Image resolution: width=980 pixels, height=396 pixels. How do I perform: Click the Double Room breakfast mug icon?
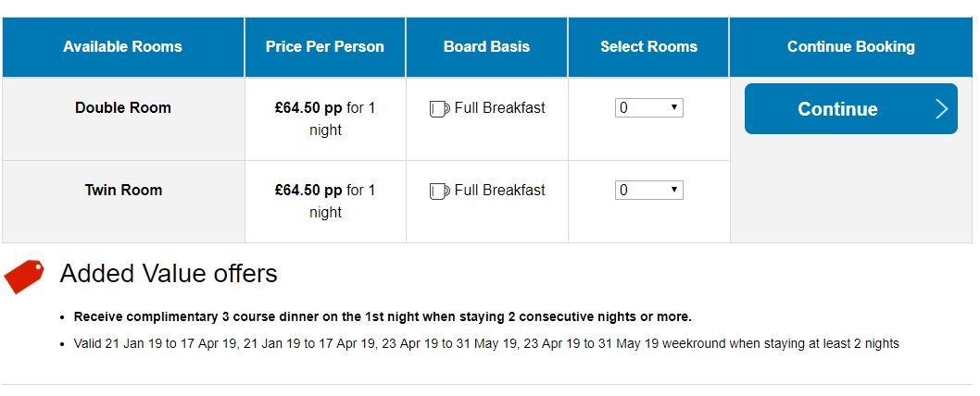point(439,108)
